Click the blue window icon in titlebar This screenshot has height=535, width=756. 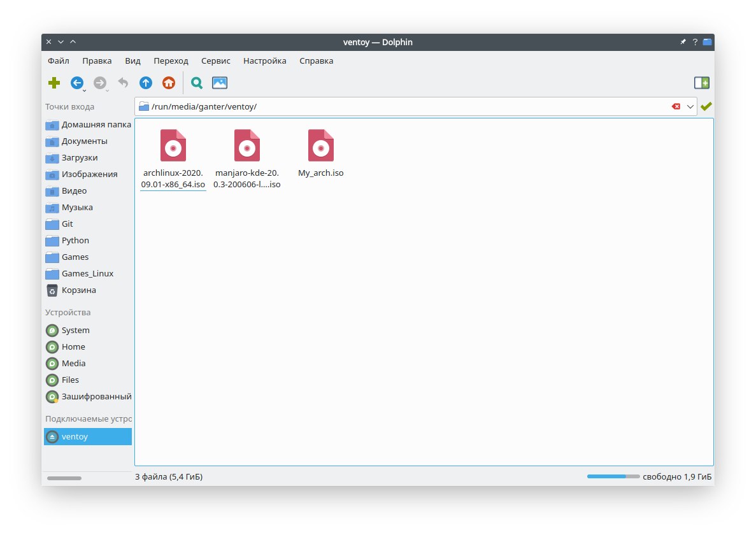708,42
